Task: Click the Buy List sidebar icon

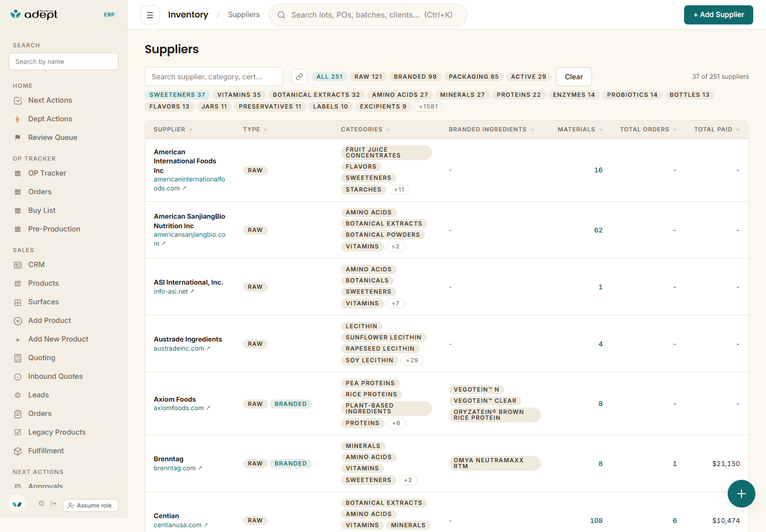Action: (x=18, y=211)
